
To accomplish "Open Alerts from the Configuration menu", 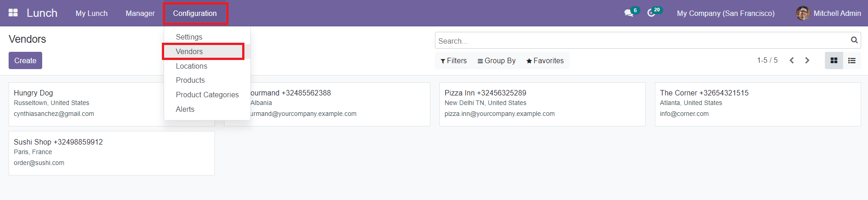I will [185, 109].
